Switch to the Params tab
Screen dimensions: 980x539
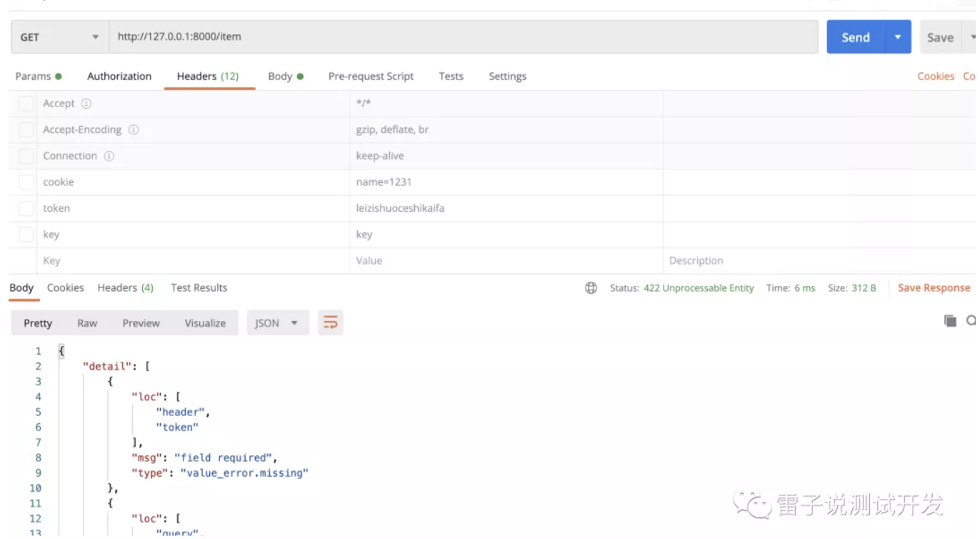[39, 76]
